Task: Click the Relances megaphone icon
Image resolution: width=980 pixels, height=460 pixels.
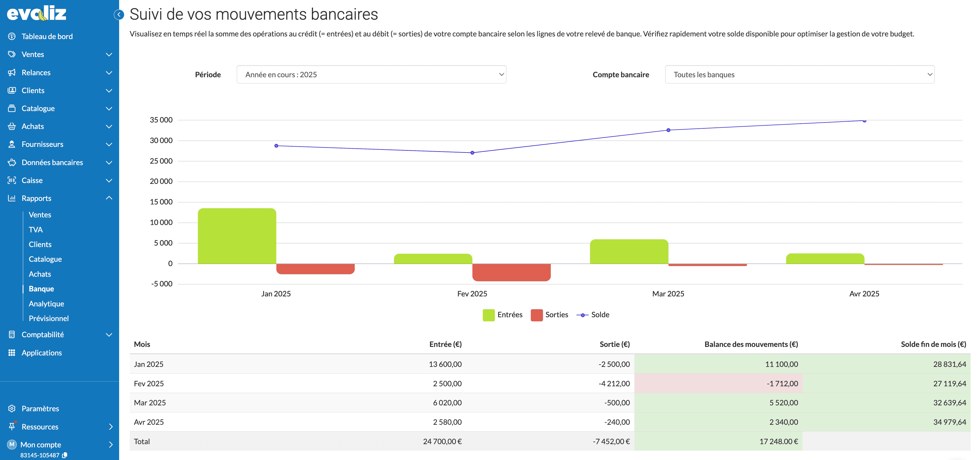Action: click(12, 72)
